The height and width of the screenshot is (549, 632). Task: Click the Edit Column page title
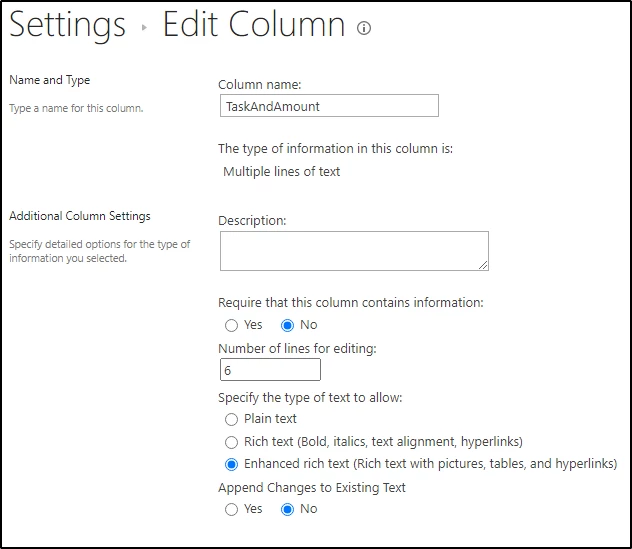click(x=254, y=25)
